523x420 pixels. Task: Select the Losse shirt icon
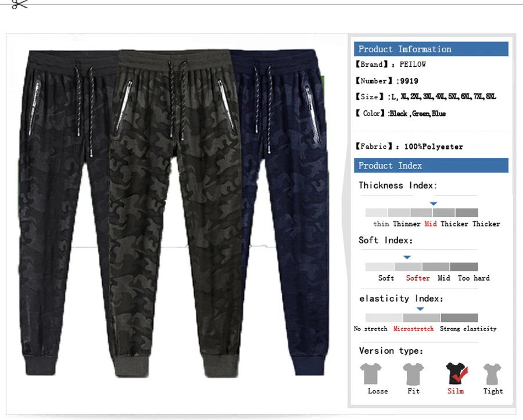pos(371,374)
